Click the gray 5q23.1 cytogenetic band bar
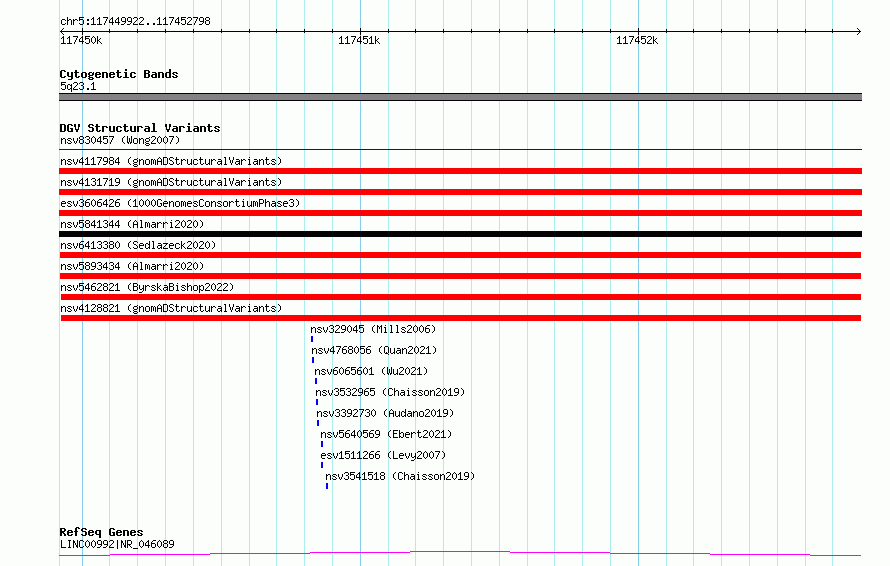 [x=460, y=97]
